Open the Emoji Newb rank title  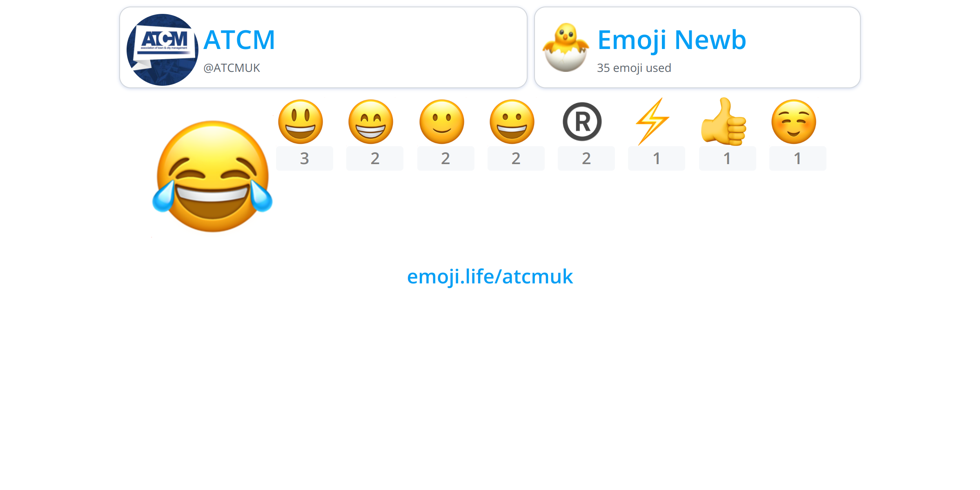point(672,40)
